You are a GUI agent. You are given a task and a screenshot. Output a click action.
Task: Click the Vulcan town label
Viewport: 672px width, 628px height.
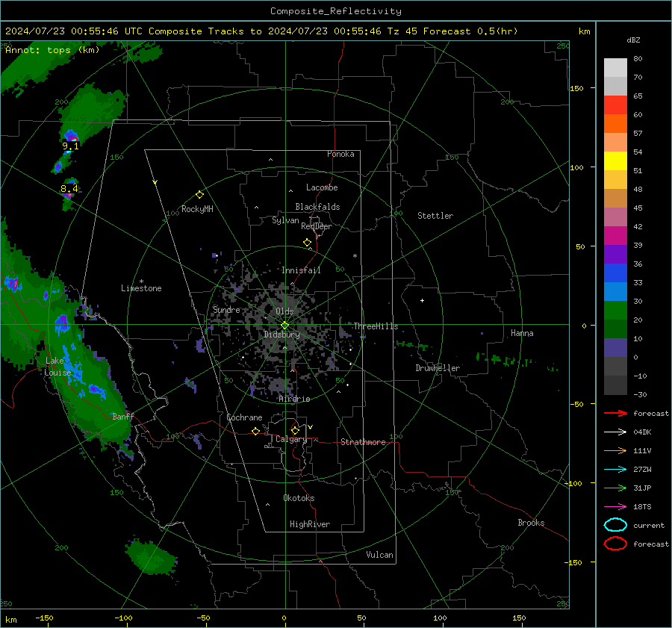pos(380,555)
